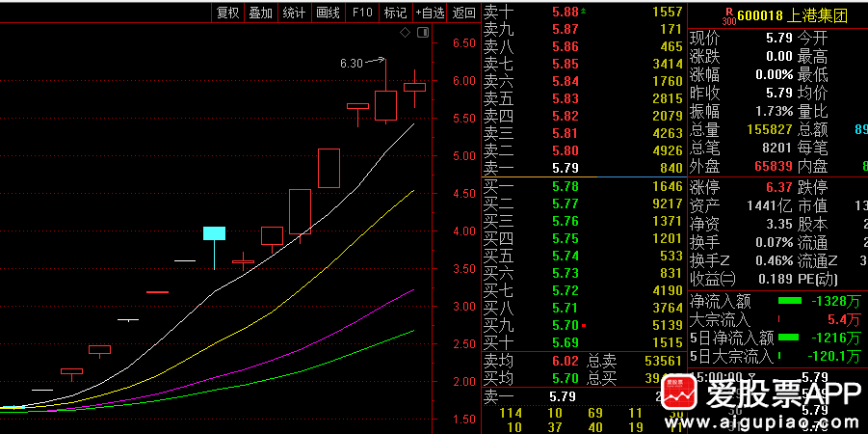The width and height of the screenshot is (868, 434).
Task: Add the stock with the +自选 button
Action: click(x=430, y=13)
